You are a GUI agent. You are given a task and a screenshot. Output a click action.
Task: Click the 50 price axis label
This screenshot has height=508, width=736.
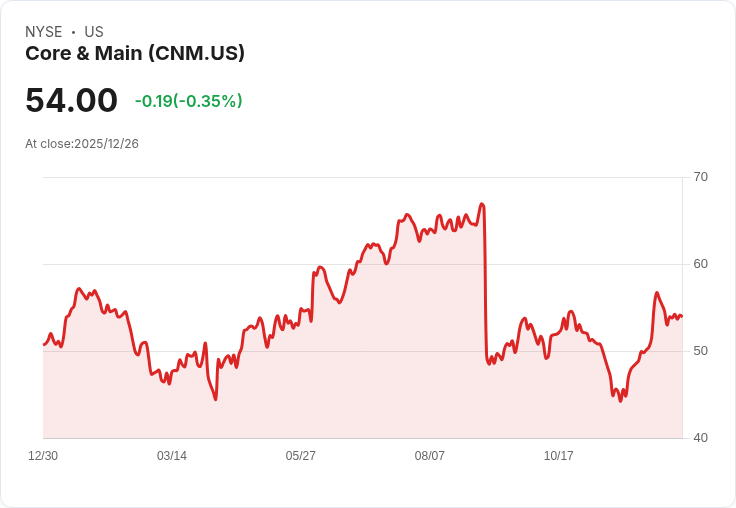(700, 351)
